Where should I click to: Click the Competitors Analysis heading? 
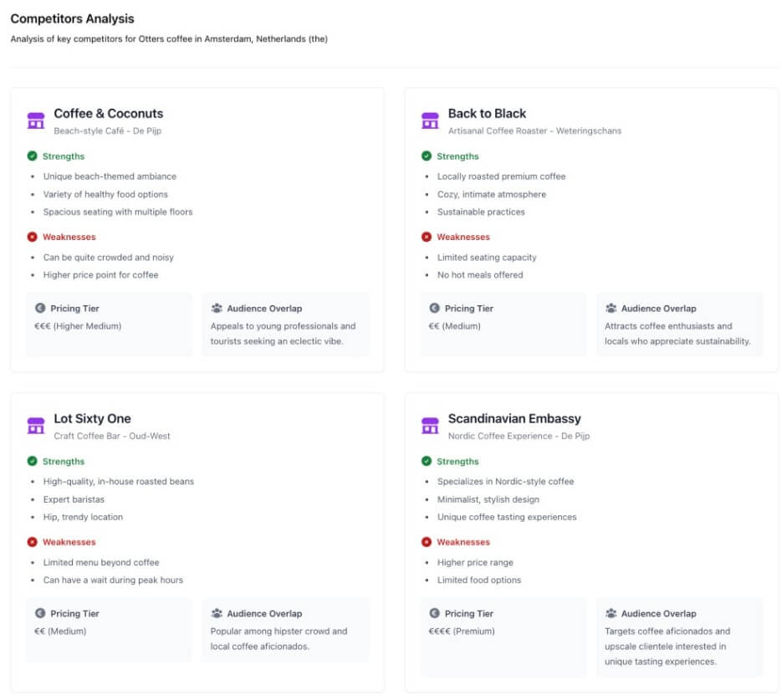coord(72,19)
